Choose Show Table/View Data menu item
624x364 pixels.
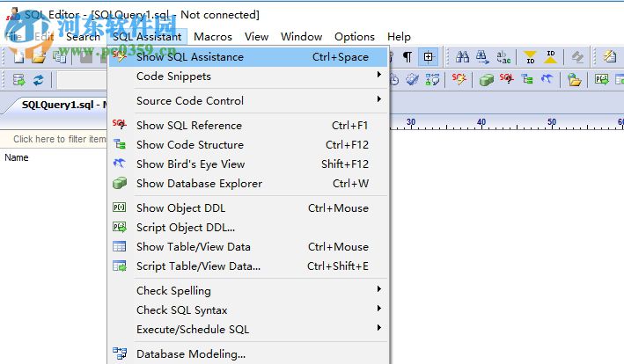249,247
